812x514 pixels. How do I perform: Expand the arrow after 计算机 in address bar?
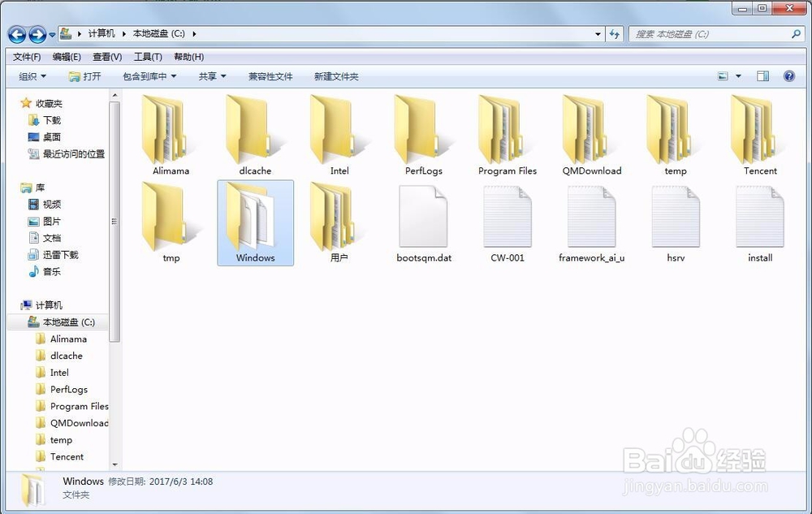(124, 33)
